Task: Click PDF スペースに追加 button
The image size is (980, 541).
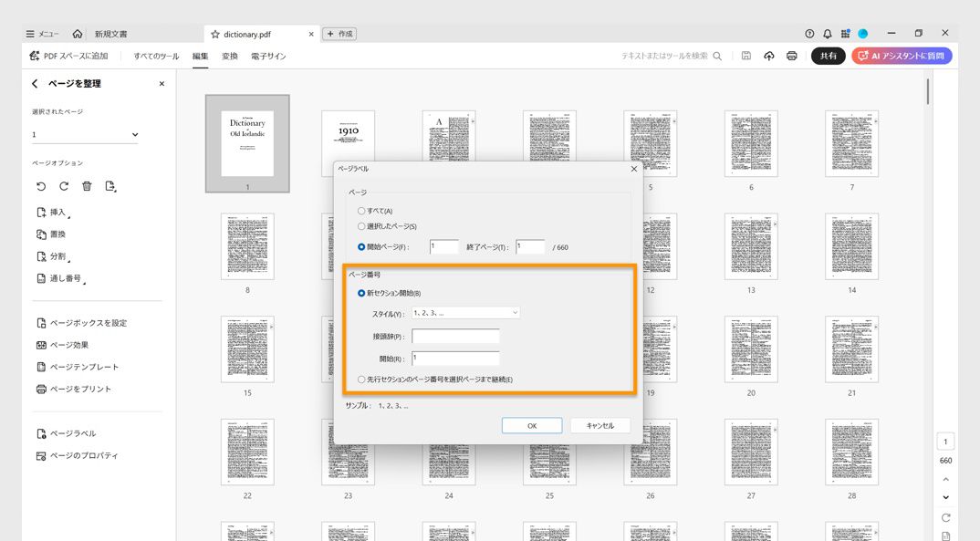Action: click(68, 56)
